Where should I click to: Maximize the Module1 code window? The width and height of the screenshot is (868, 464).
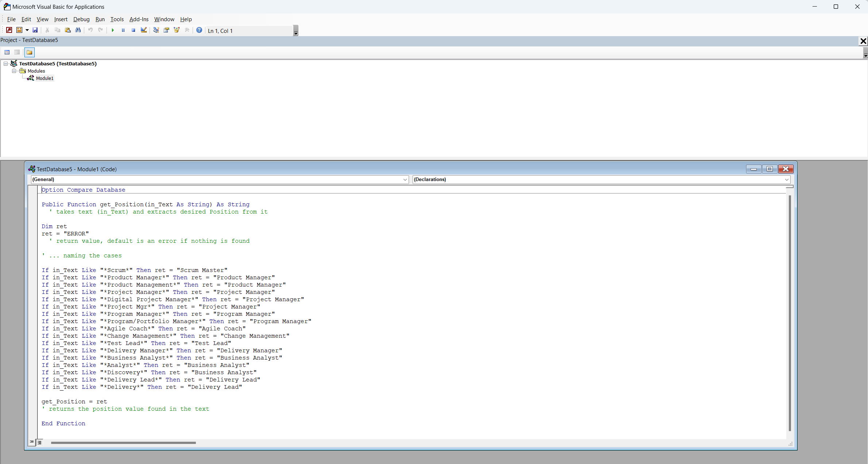tap(769, 169)
